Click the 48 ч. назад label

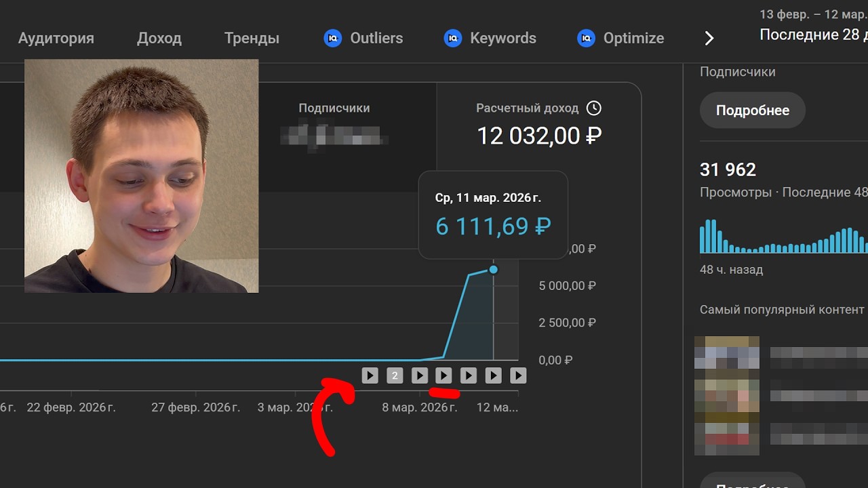click(731, 270)
